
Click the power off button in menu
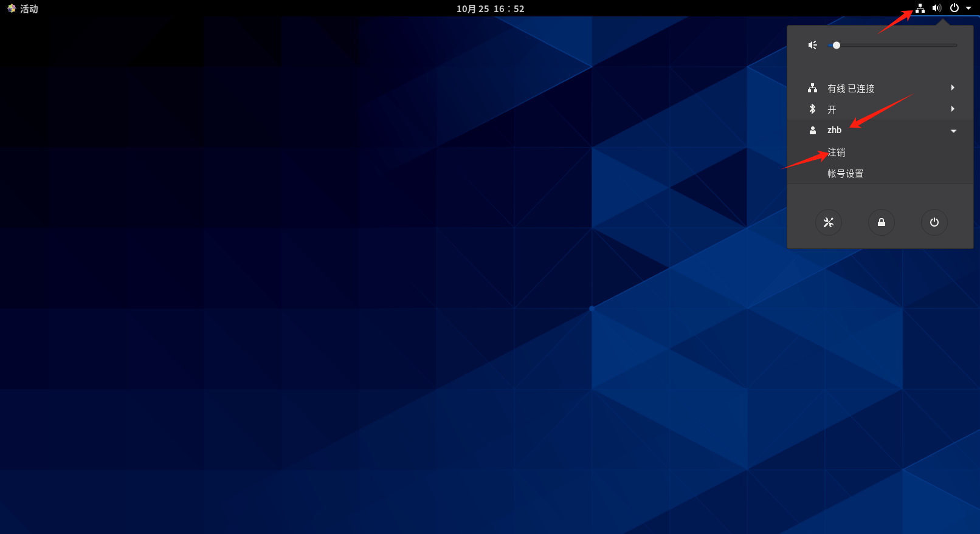[x=934, y=222]
